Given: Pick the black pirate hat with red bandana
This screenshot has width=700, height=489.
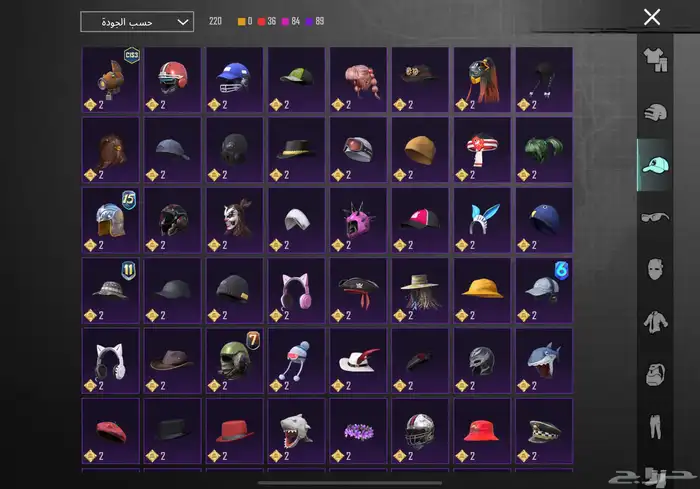Looking at the screenshot, I should point(358,290).
